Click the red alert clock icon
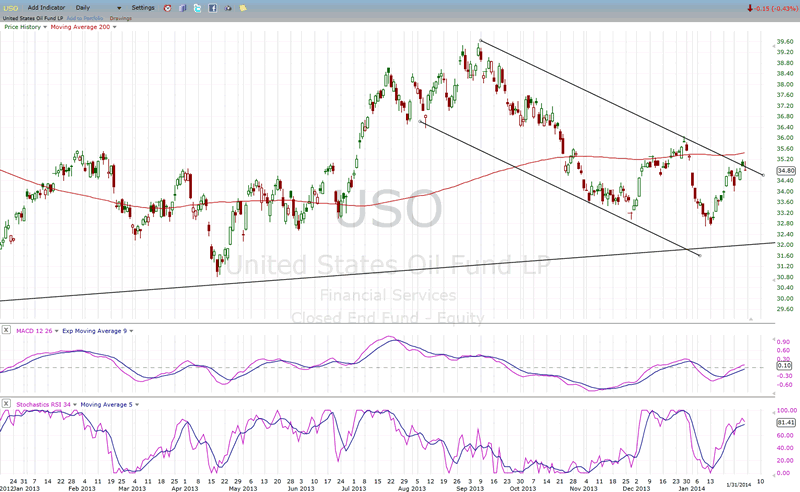 point(167,8)
